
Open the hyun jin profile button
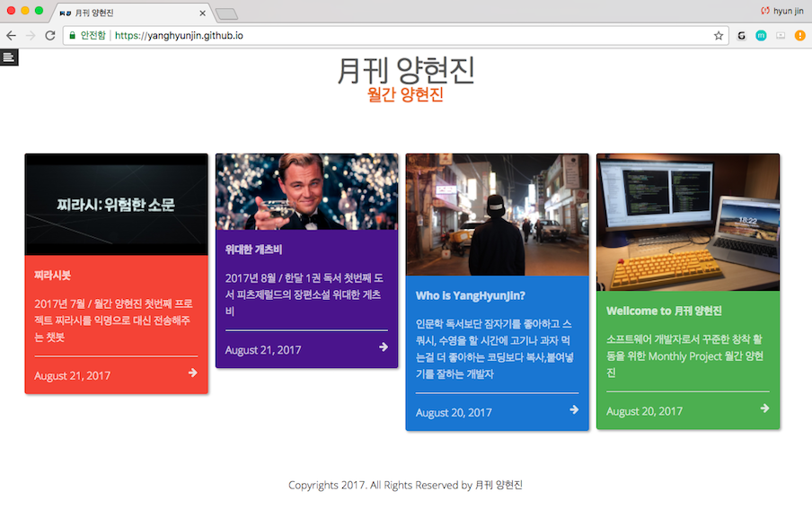(782, 11)
